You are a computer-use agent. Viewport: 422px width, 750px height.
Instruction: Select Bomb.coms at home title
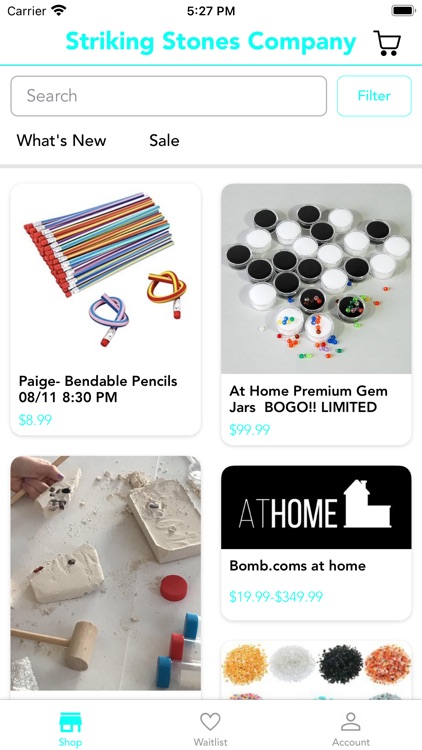[298, 566]
